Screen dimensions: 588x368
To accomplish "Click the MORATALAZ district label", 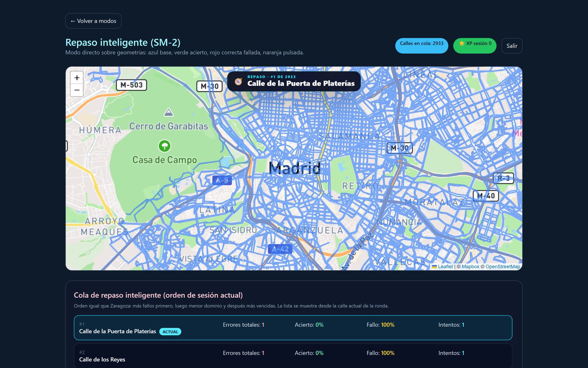I will [434, 202].
